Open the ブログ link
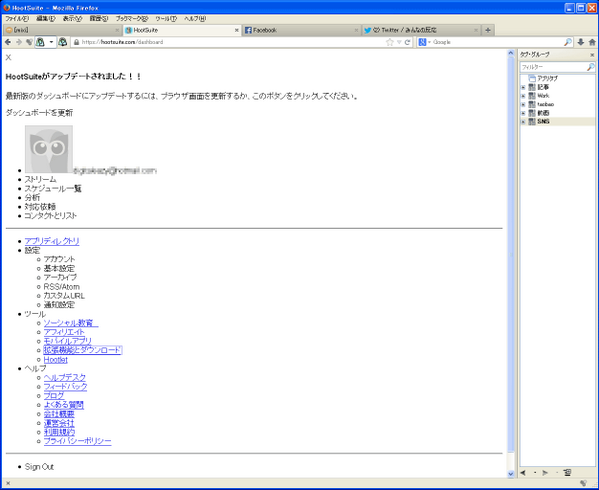The width and height of the screenshot is (599, 490). (x=54, y=396)
